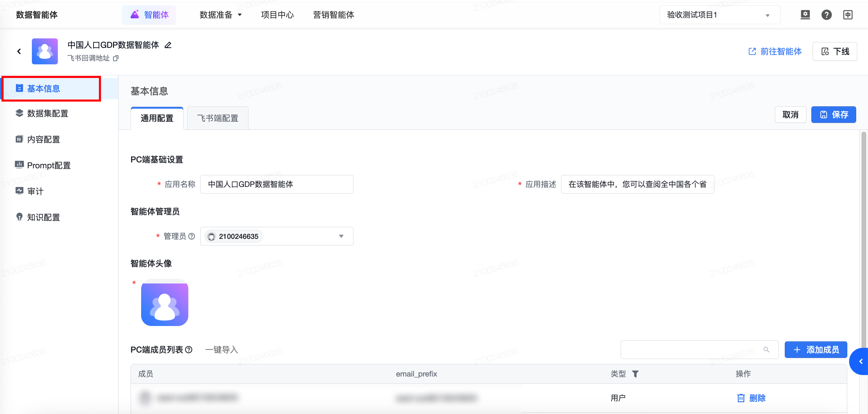Focus the 应用名称 input field
Screen dimensions: 868x414
click(x=277, y=184)
